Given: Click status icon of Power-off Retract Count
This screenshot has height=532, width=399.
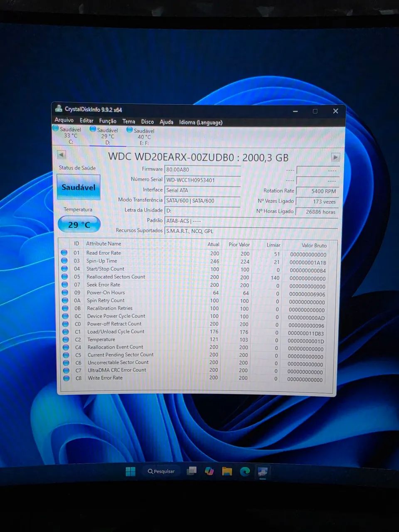Looking at the screenshot, I should click(66, 324).
